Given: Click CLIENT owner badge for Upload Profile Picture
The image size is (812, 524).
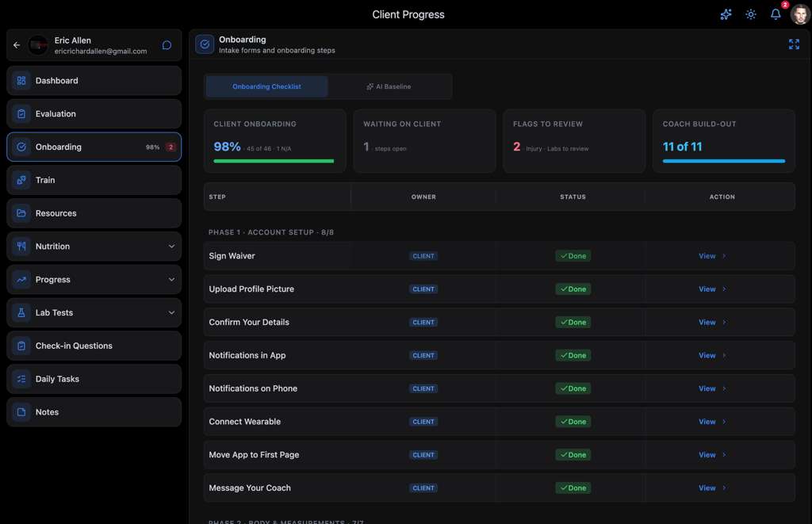Looking at the screenshot, I should point(423,289).
